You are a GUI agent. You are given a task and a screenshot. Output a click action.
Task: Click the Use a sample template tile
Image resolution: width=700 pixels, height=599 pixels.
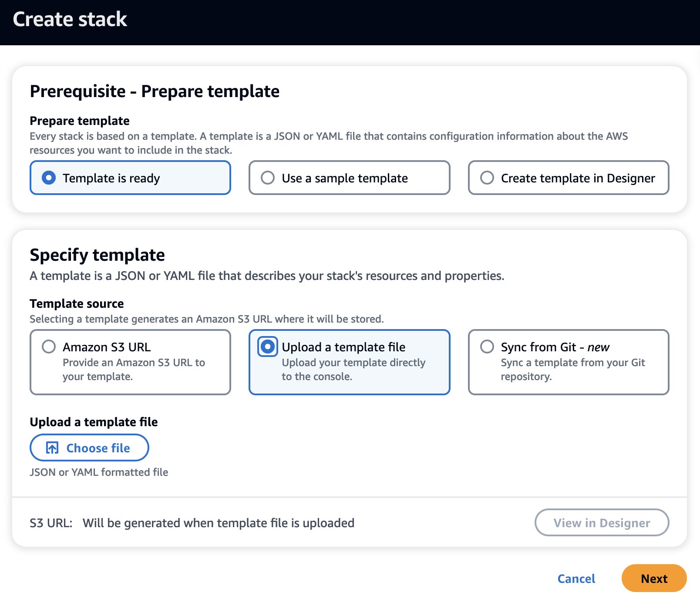point(349,178)
